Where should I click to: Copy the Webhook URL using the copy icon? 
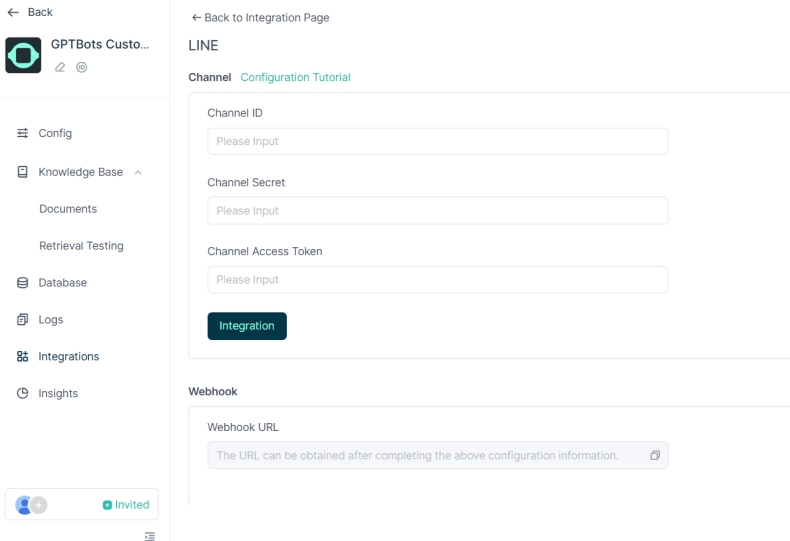pyautogui.click(x=655, y=456)
